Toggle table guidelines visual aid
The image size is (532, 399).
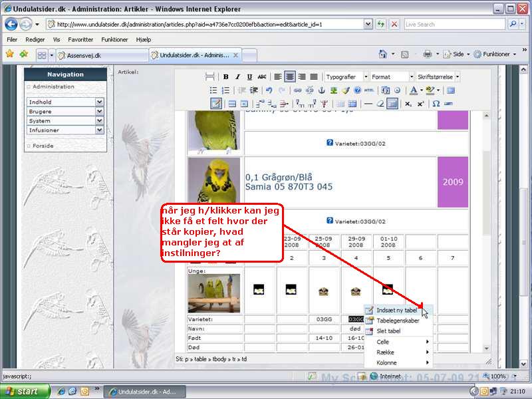392,104
